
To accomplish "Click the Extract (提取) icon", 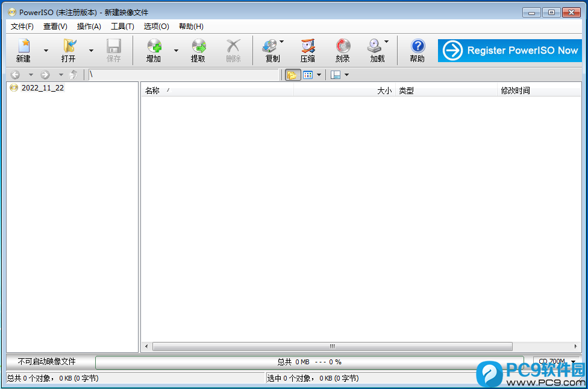I will [x=199, y=46].
